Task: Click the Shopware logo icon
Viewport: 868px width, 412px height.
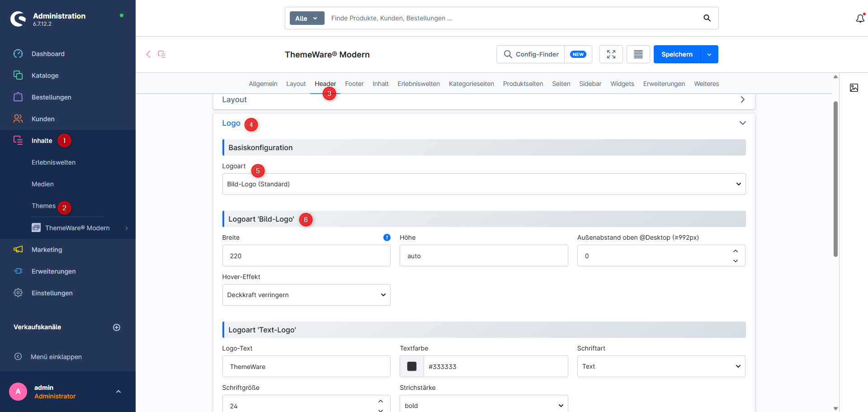Action: (x=18, y=19)
